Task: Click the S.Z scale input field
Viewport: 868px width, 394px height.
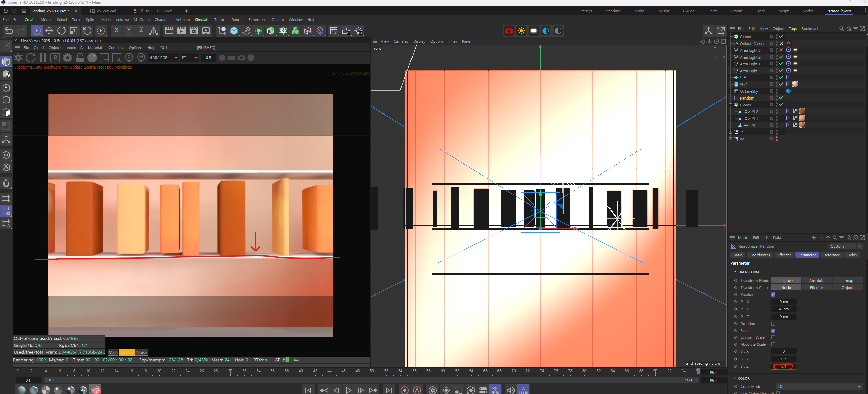Action: point(784,366)
